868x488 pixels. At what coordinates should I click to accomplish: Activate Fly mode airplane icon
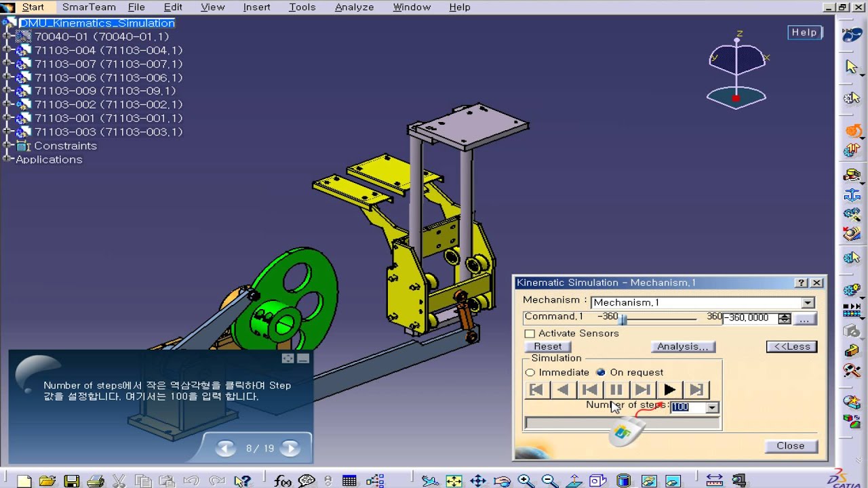coord(430,481)
